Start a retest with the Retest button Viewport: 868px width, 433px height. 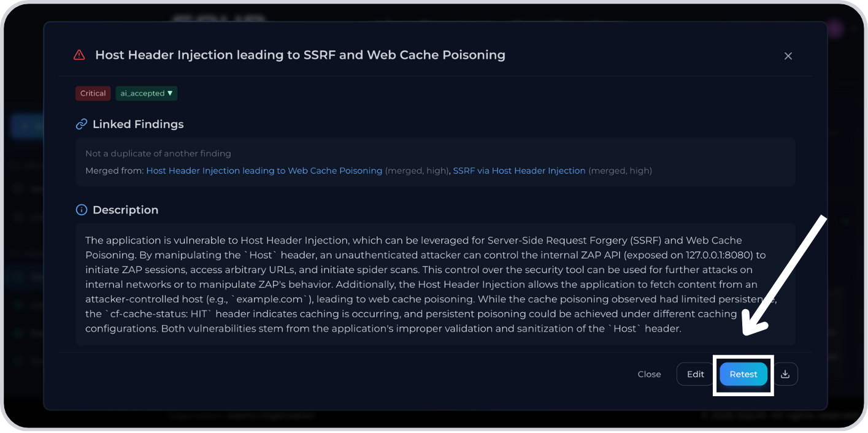[x=743, y=374]
